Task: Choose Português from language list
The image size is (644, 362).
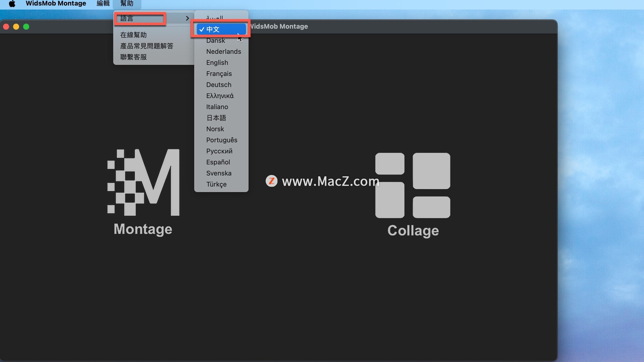Action: click(221, 140)
